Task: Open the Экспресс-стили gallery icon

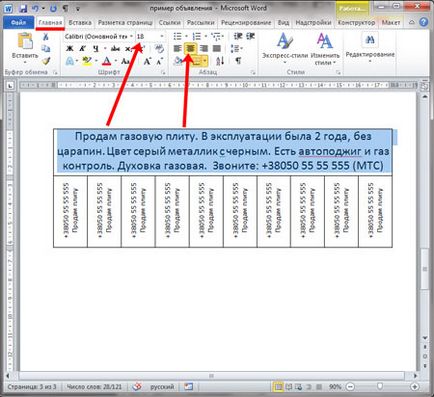Action: (284, 41)
